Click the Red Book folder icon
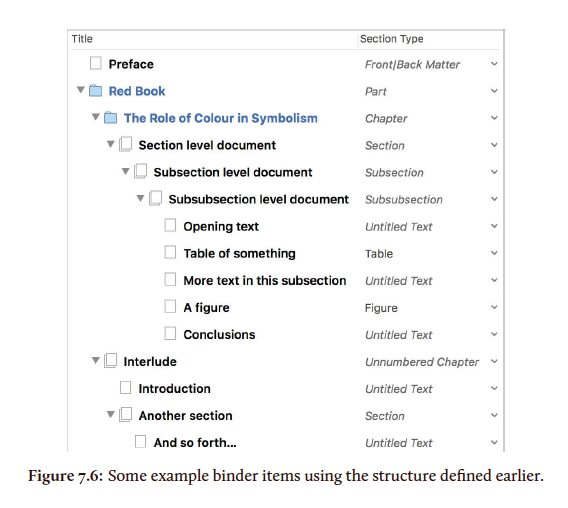568x508 pixels. [x=96, y=91]
